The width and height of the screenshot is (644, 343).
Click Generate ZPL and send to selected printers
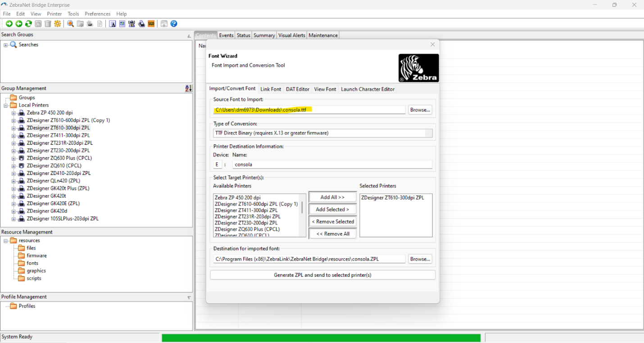pyautogui.click(x=322, y=274)
